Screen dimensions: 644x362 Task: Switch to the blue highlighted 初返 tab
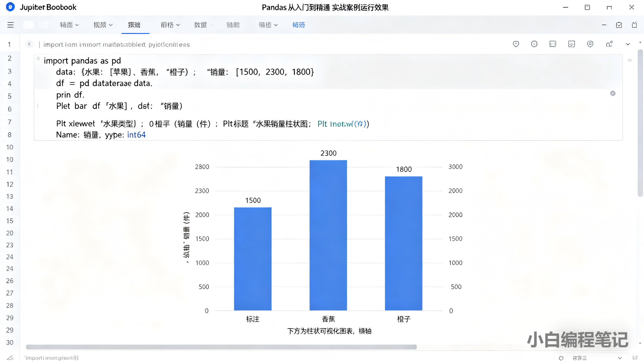coord(298,25)
